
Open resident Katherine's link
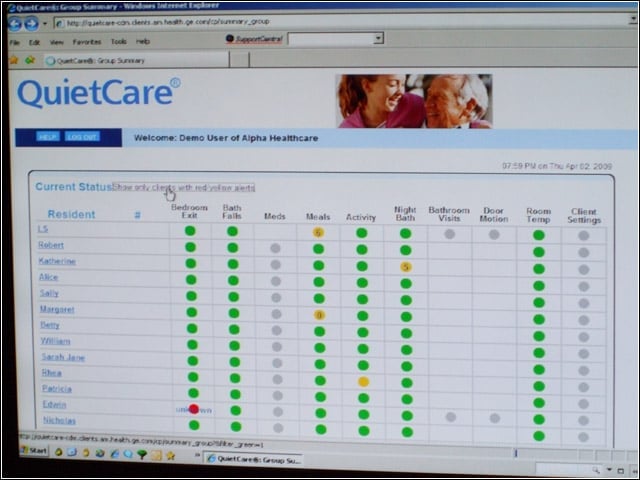tap(57, 261)
